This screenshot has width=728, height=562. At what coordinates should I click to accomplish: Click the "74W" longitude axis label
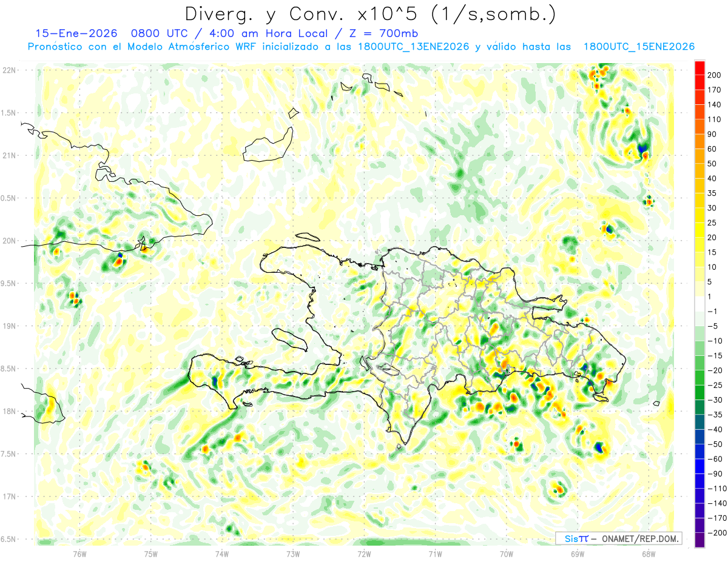coord(221,554)
